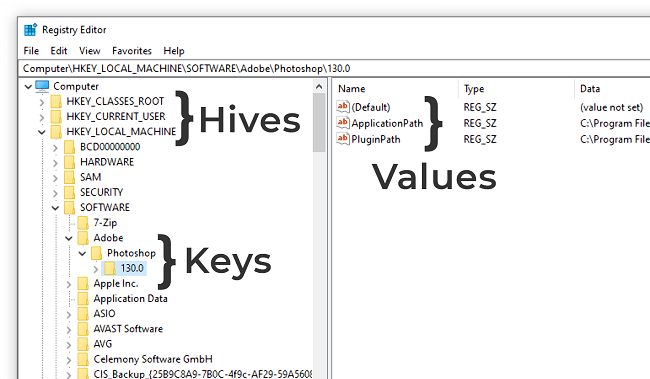Collapse the Computer root node
650x379 pixels.
click(x=28, y=87)
